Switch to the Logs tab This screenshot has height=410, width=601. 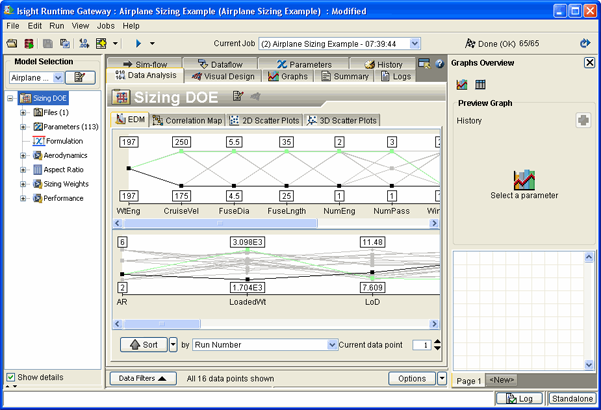tap(396, 76)
